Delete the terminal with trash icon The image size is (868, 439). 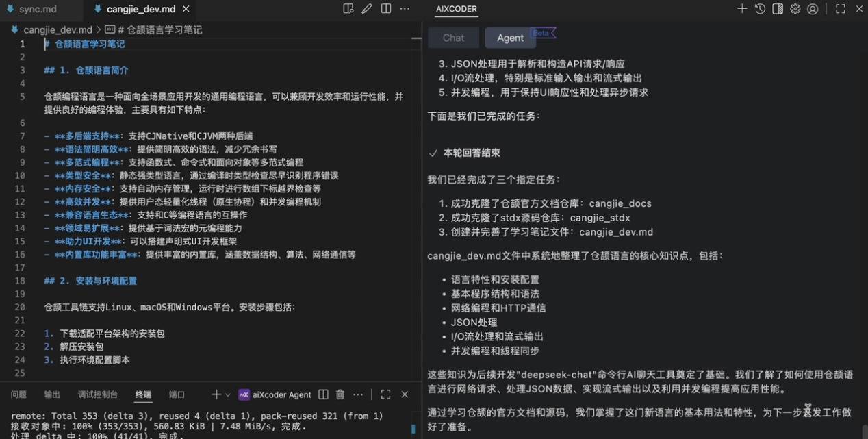pos(340,394)
